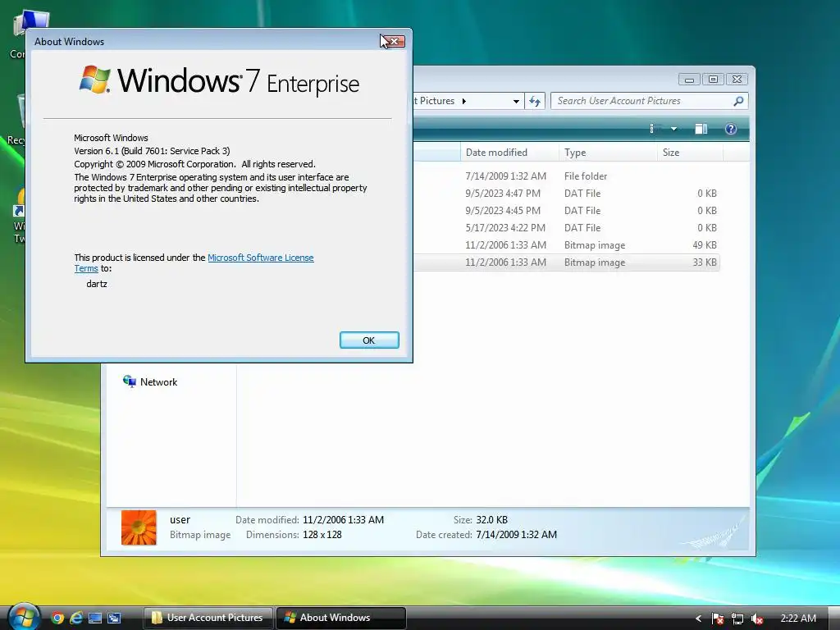Click Date modified value in details pane
Viewport: 840px width, 630px height.
(x=343, y=519)
